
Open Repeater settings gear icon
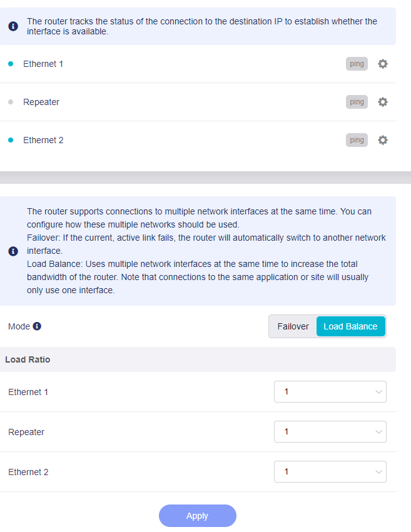[x=383, y=102]
